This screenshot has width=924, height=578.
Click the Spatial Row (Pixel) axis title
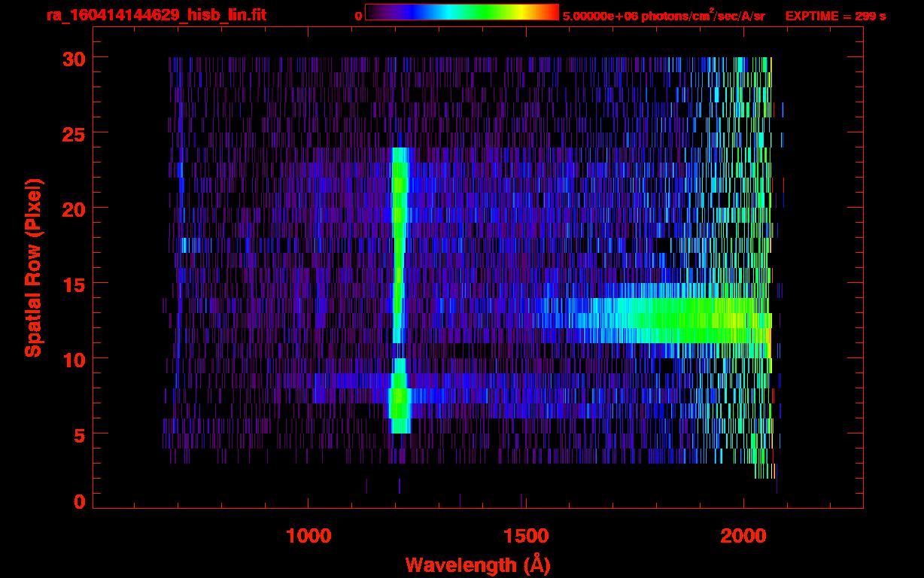click(34, 267)
